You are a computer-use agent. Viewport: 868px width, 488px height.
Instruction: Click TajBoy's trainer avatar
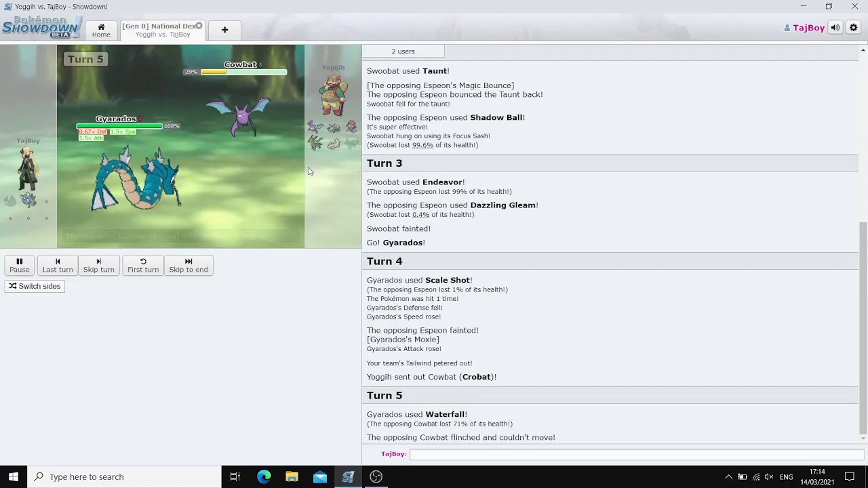(x=27, y=169)
